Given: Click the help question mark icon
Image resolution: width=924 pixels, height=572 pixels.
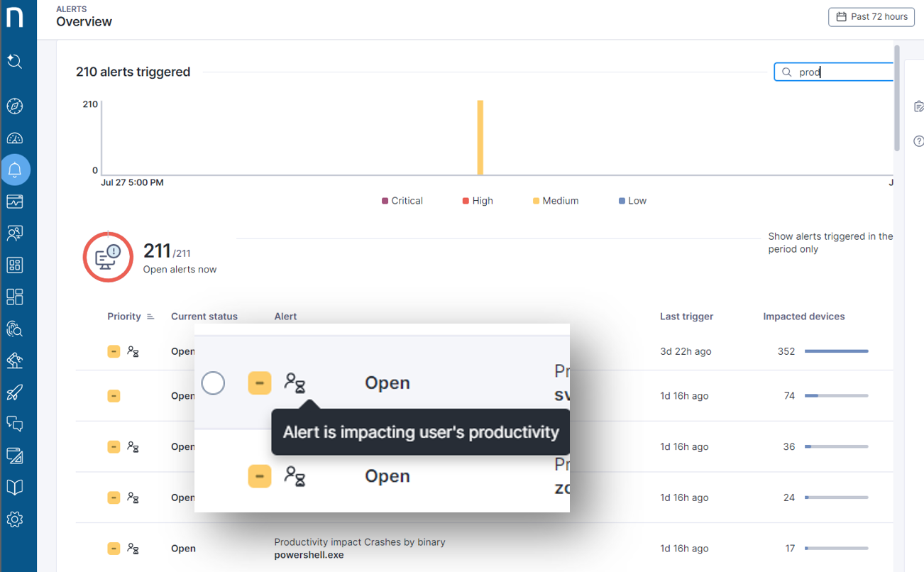Looking at the screenshot, I should coord(918,141).
